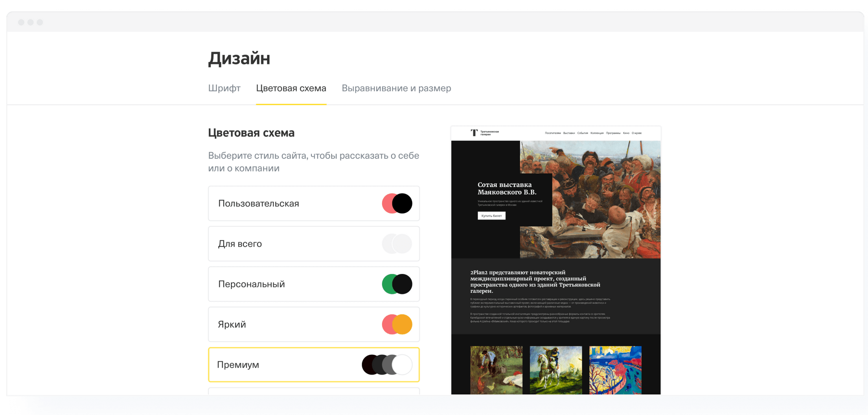This screenshot has width=868, height=415.
Task: Open Программы in preview navigation
Action: pyautogui.click(x=613, y=133)
